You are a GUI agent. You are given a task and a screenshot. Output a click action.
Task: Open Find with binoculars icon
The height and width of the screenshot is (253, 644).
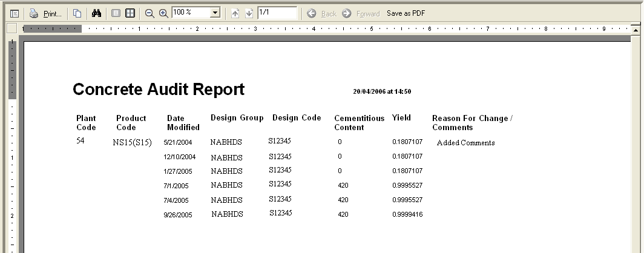[x=96, y=13]
